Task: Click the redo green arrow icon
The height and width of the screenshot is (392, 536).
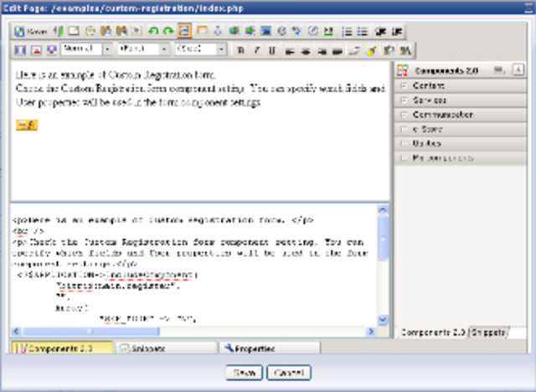Action: click(x=168, y=31)
